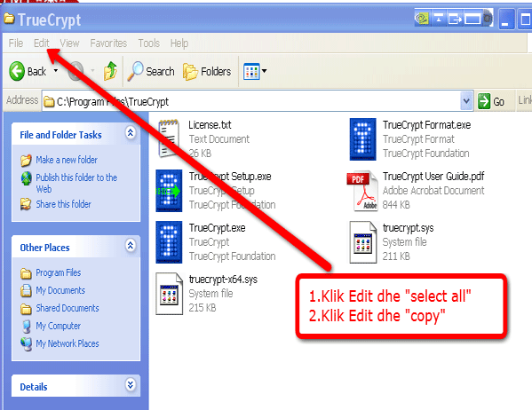Expand the address bar dropdown

click(x=466, y=101)
